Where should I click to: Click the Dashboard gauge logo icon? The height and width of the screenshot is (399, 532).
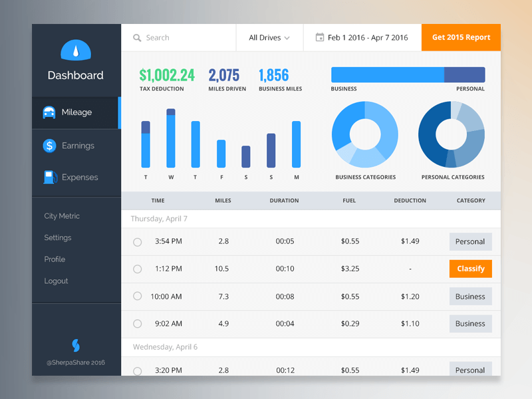[x=76, y=51]
